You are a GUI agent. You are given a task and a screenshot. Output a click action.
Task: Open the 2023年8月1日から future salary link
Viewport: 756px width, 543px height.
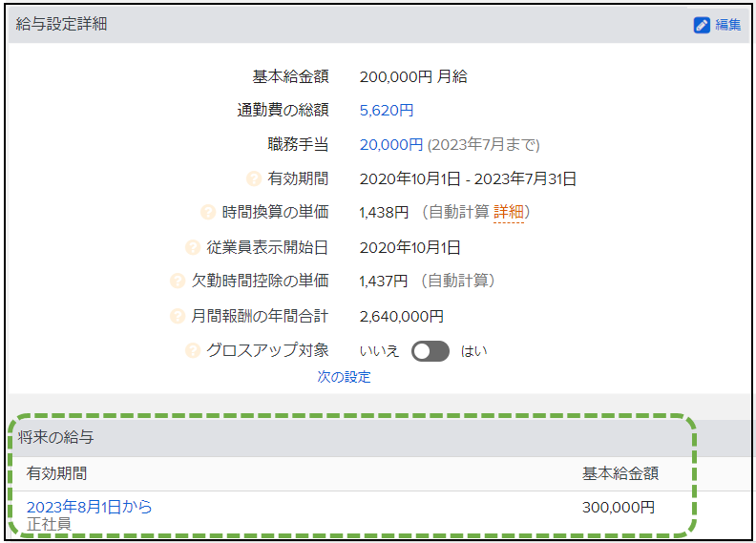coord(89,507)
